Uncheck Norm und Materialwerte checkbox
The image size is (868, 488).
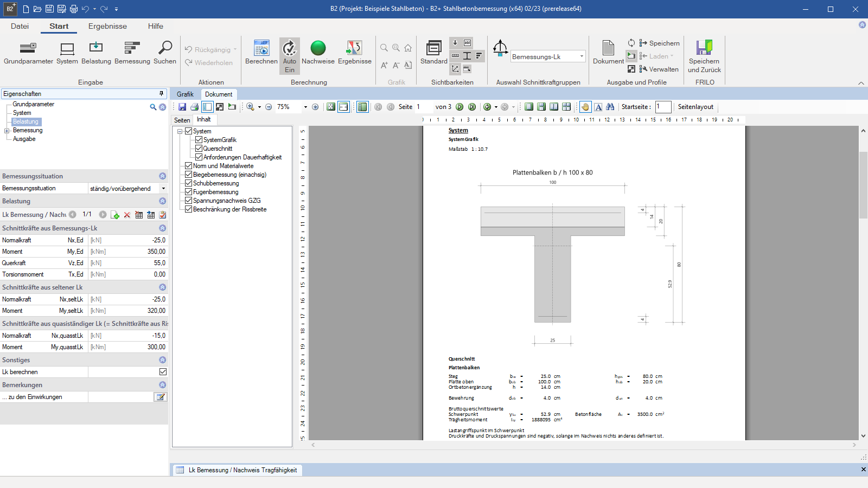[x=188, y=166]
